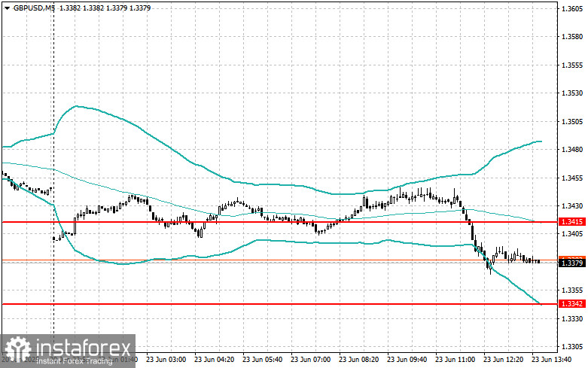This screenshot has height=368, width=588.
Task: Select the 1.3330 price scale value
Action: (x=572, y=318)
